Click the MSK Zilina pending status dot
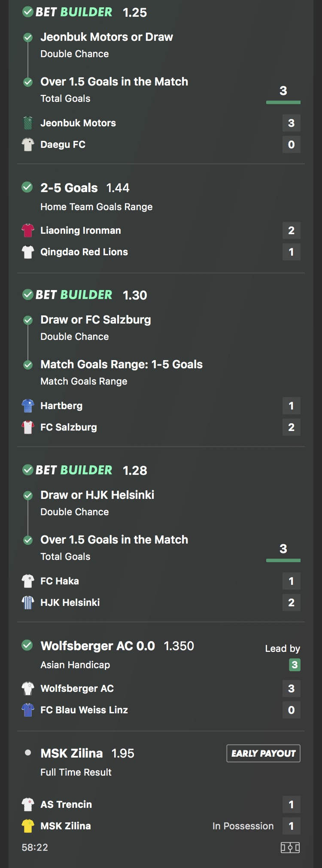Image resolution: width=322 pixels, height=868 pixels. coord(28,753)
